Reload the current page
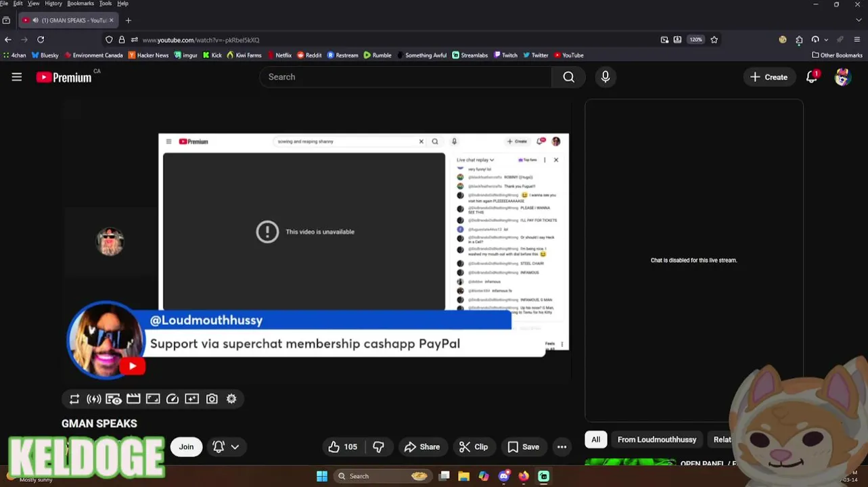The image size is (868, 487). point(41,40)
